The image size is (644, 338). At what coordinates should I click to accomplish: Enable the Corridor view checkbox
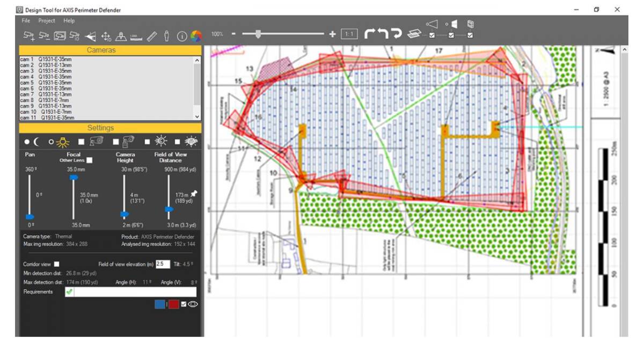point(57,264)
